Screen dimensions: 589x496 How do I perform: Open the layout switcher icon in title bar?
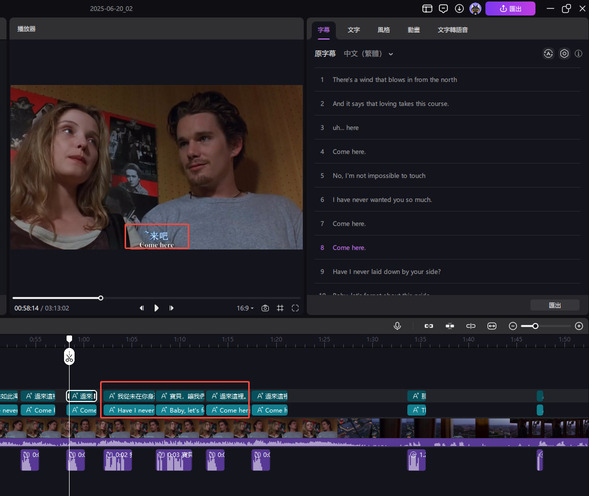click(x=427, y=9)
